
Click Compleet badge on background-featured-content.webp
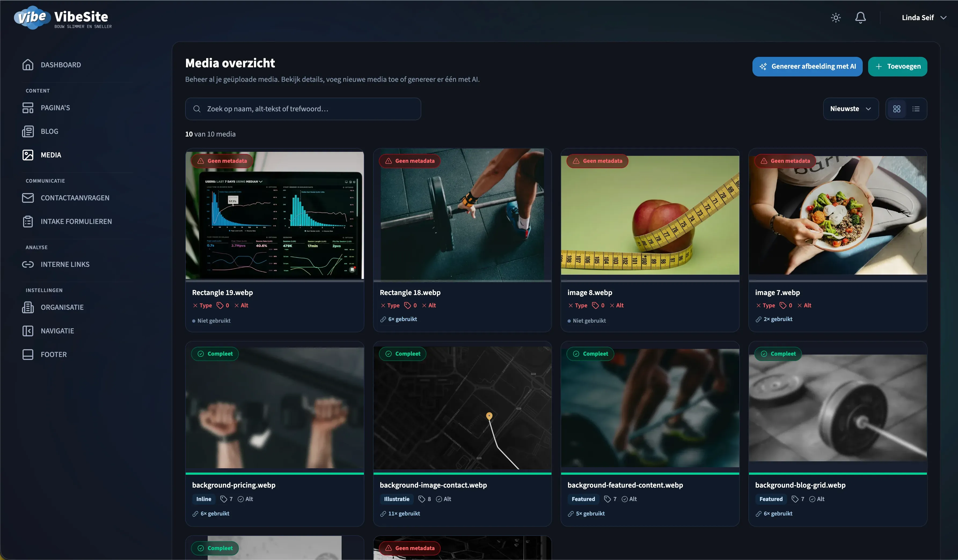tap(590, 354)
